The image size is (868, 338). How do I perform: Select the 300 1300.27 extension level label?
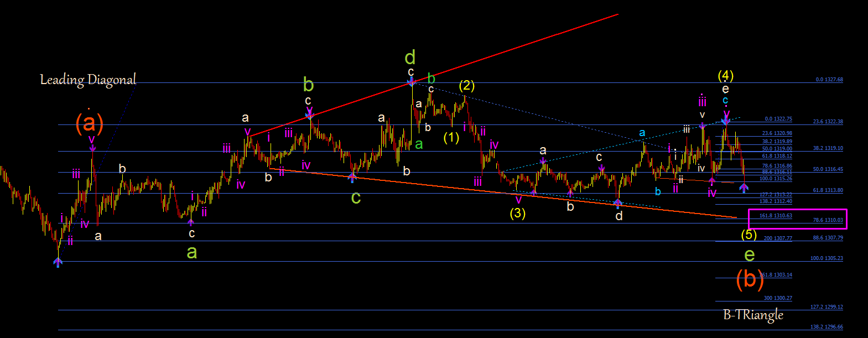tap(778, 298)
